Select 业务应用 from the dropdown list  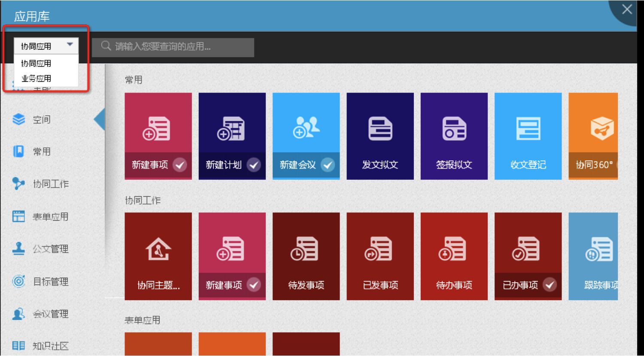click(36, 78)
